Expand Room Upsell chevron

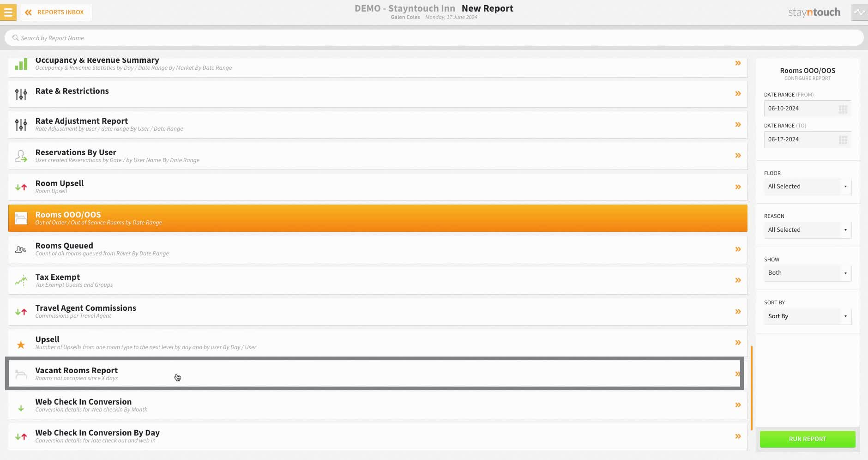[738, 187]
